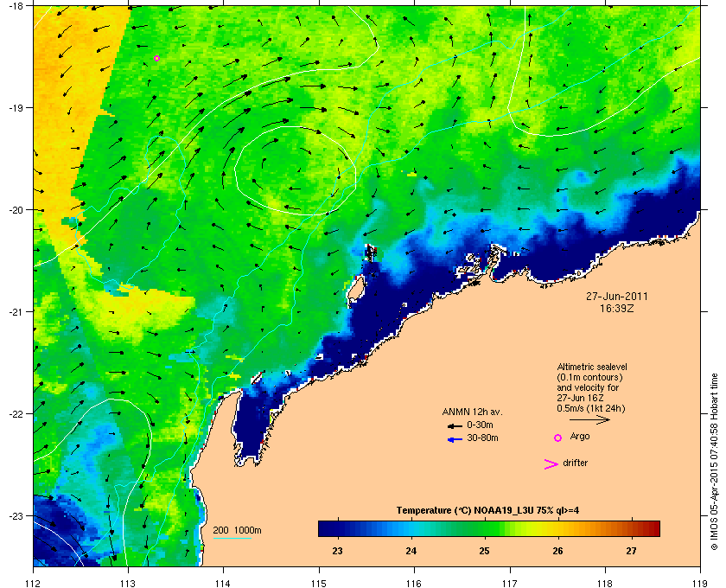
Task: Click the time label 16:39Z
Action: click(617, 308)
